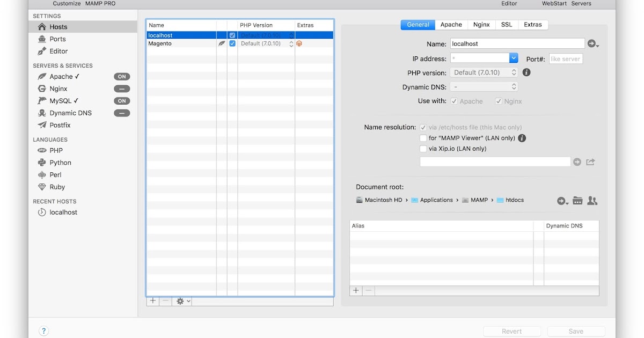Toggle the Magento host enabled checkbox

click(x=232, y=43)
